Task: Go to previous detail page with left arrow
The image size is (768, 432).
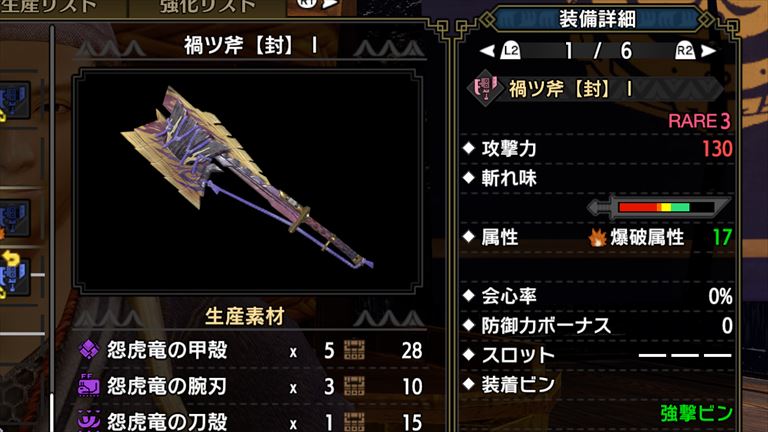Action: click(487, 50)
